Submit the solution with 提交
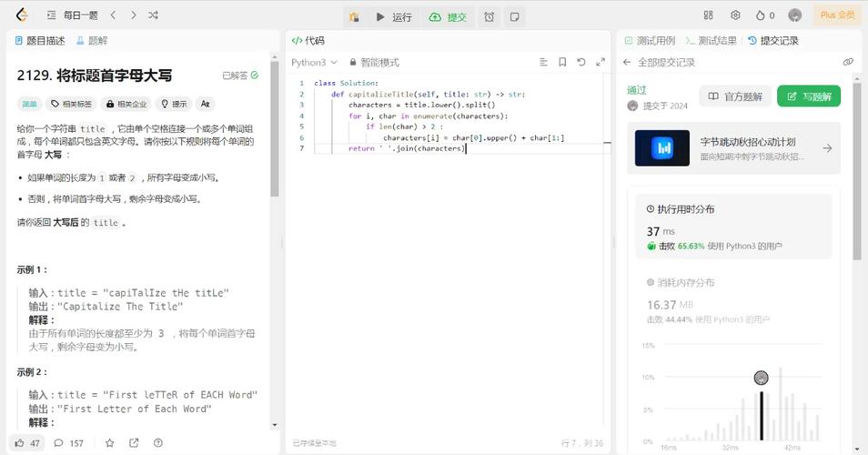 (449, 17)
